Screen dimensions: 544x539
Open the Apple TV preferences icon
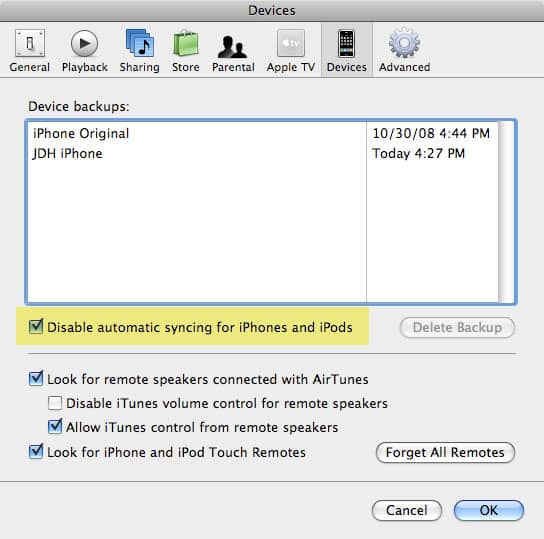tap(291, 43)
